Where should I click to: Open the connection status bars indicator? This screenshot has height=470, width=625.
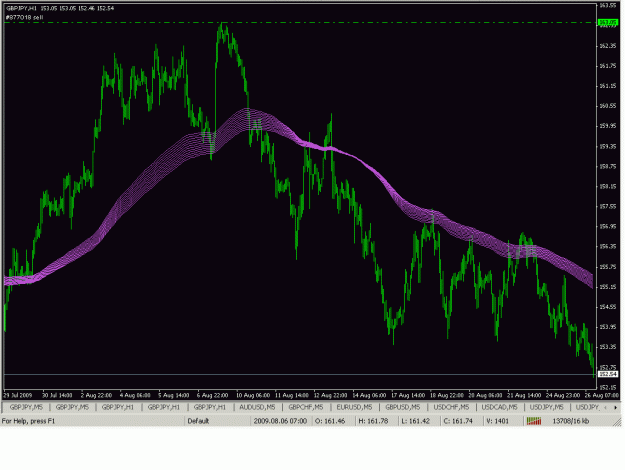click(x=534, y=421)
